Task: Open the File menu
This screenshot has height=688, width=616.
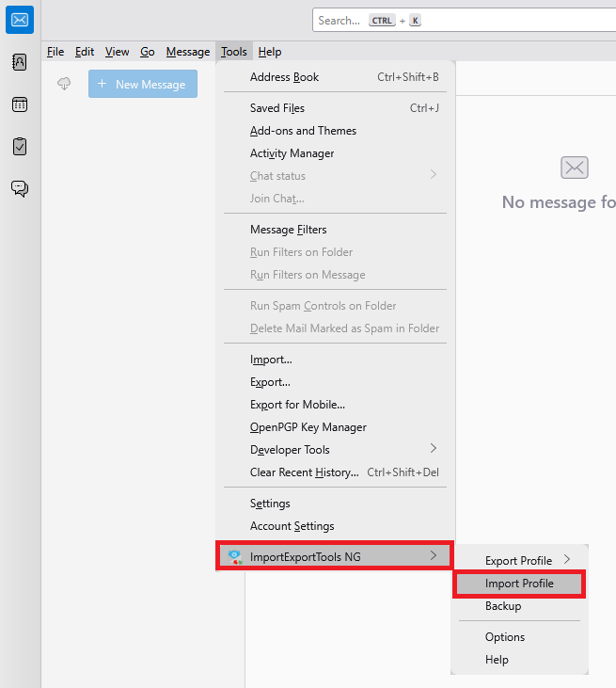Action: (x=55, y=52)
